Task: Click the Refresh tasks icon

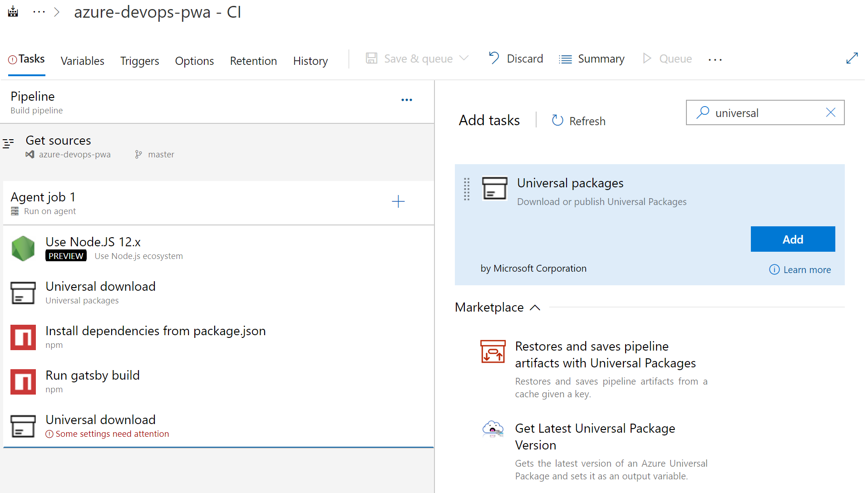Action: click(x=557, y=121)
